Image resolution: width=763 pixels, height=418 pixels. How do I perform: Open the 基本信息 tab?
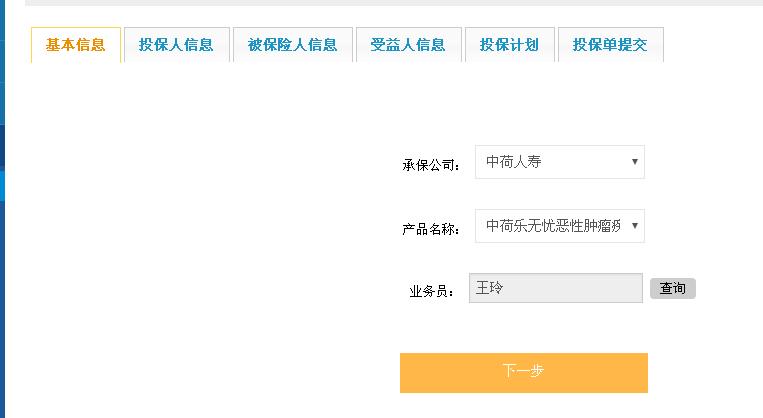point(76,45)
